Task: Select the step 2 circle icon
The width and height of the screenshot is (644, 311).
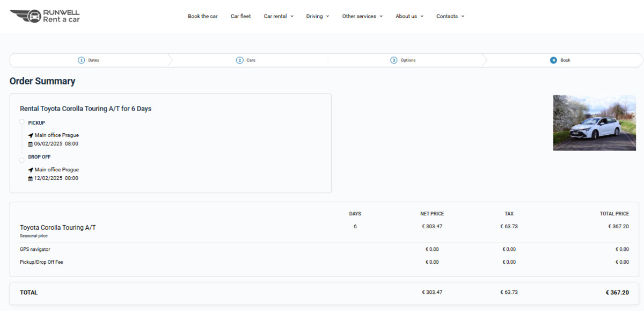Action: [240, 60]
